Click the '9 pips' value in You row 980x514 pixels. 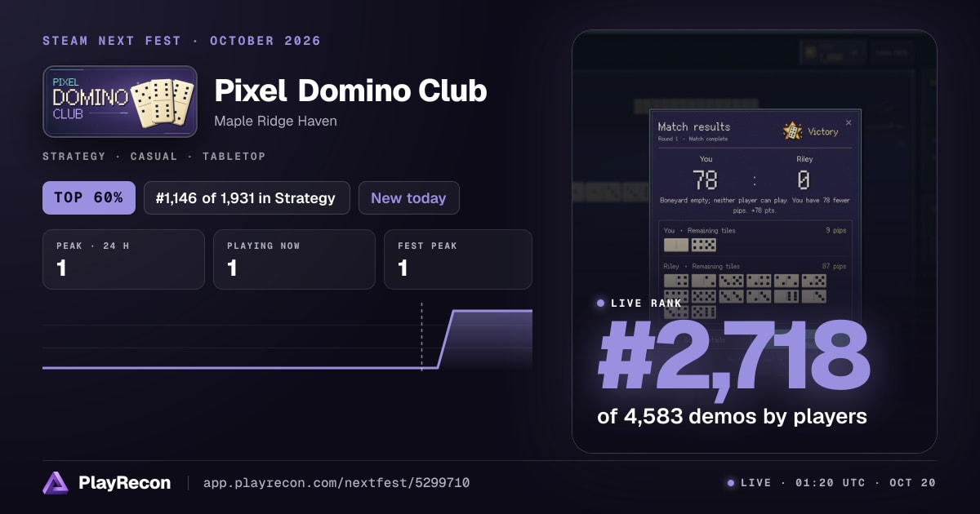[x=836, y=230]
